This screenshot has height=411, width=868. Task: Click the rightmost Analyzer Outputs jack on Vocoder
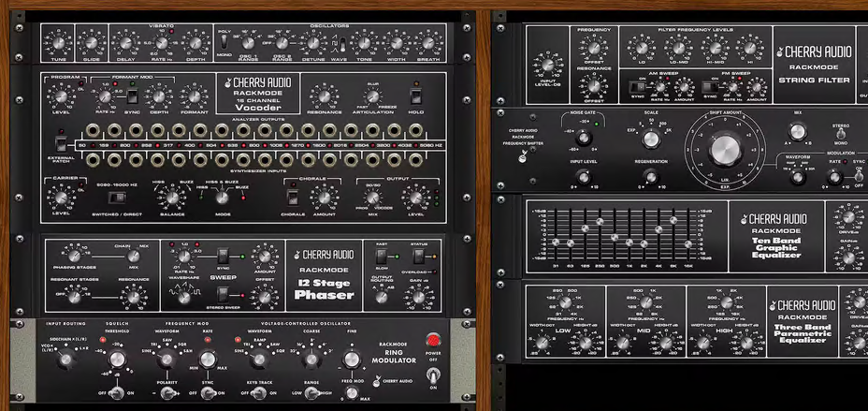(x=415, y=131)
